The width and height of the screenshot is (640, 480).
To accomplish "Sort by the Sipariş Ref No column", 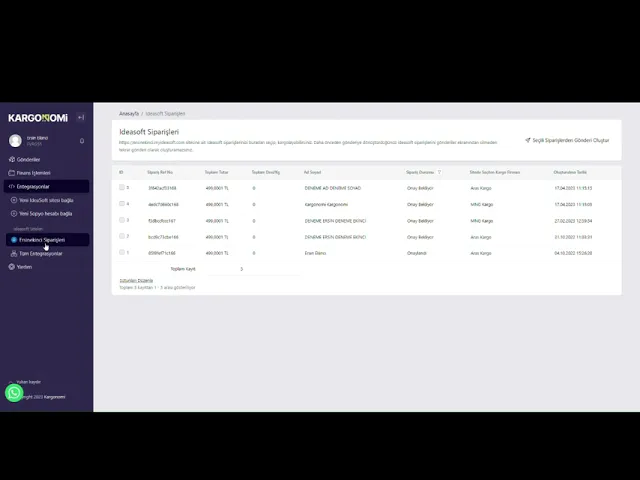I will tap(160, 172).
